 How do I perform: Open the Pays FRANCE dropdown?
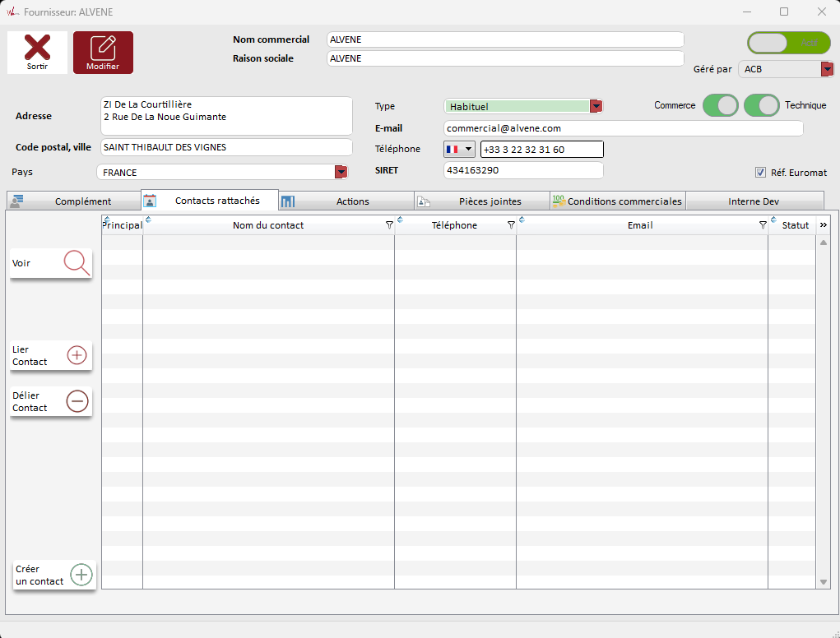(x=340, y=173)
